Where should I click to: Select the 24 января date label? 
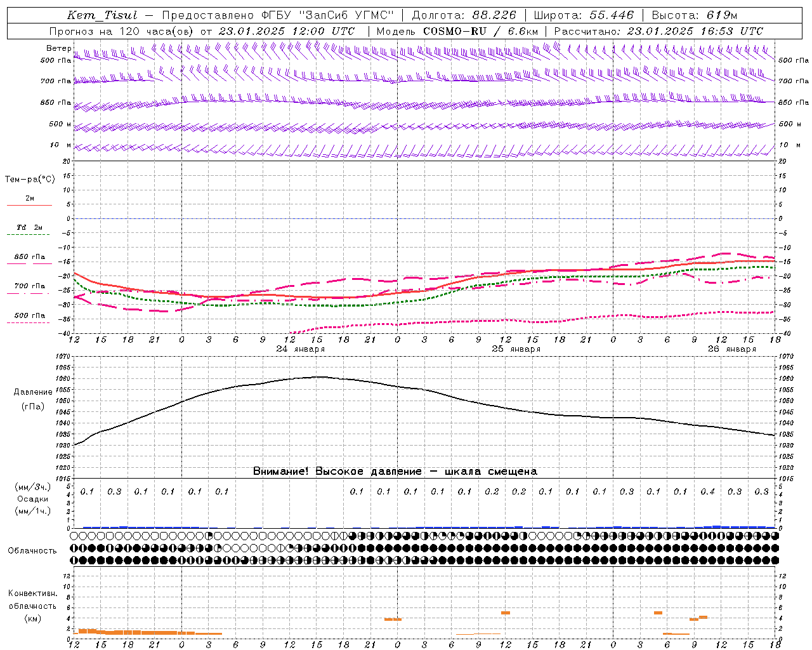[301, 349]
